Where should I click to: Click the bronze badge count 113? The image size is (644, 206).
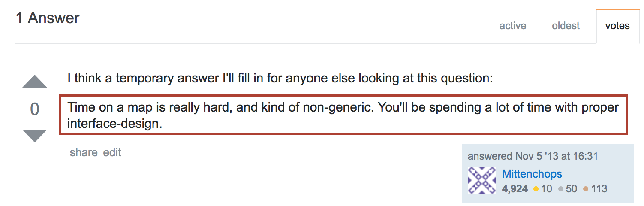click(599, 189)
